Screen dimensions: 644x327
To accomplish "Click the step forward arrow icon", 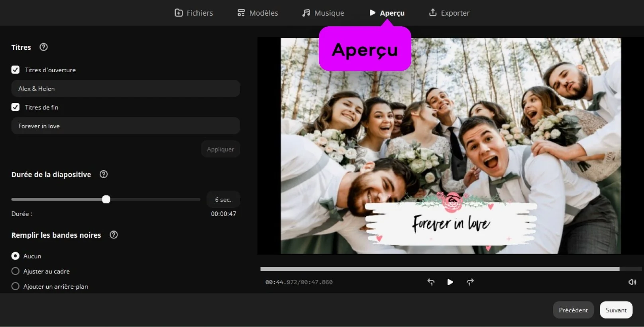I will 470,282.
